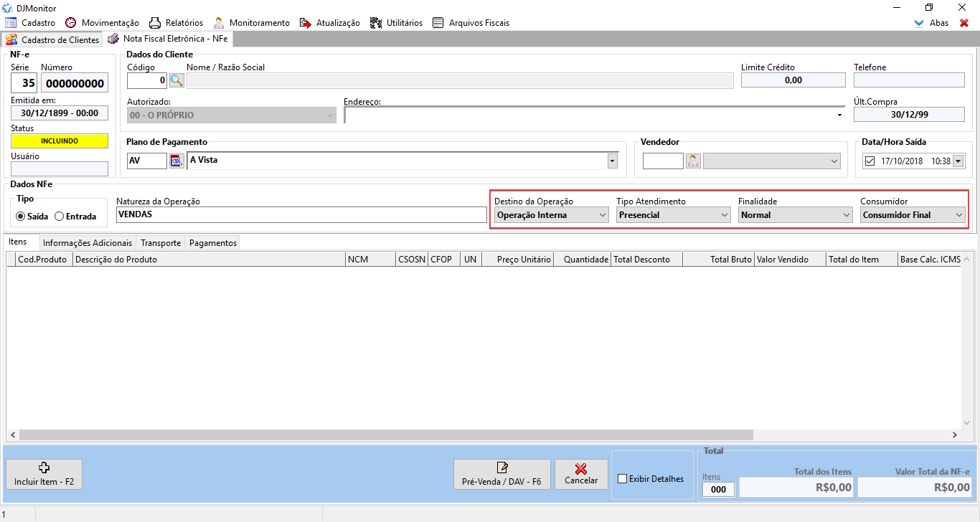Open the Cadastro menu icon
980x522 pixels.
(x=11, y=23)
